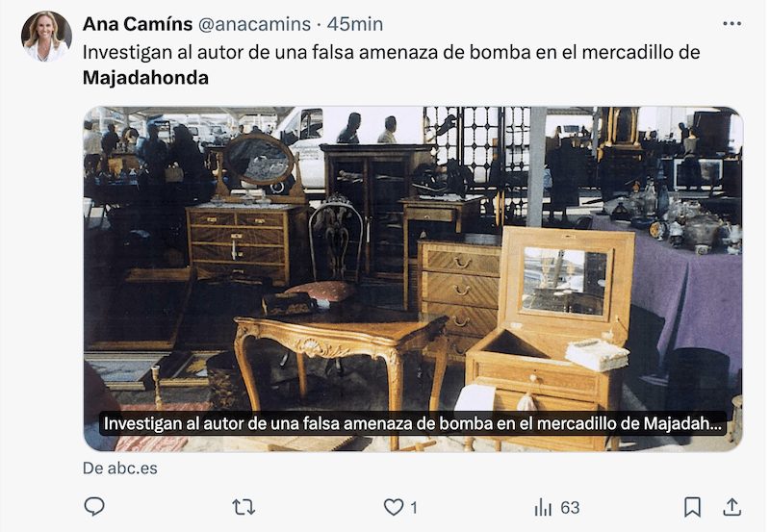
Task: Reply to Ana Camíns' tweet
Action: (x=94, y=506)
